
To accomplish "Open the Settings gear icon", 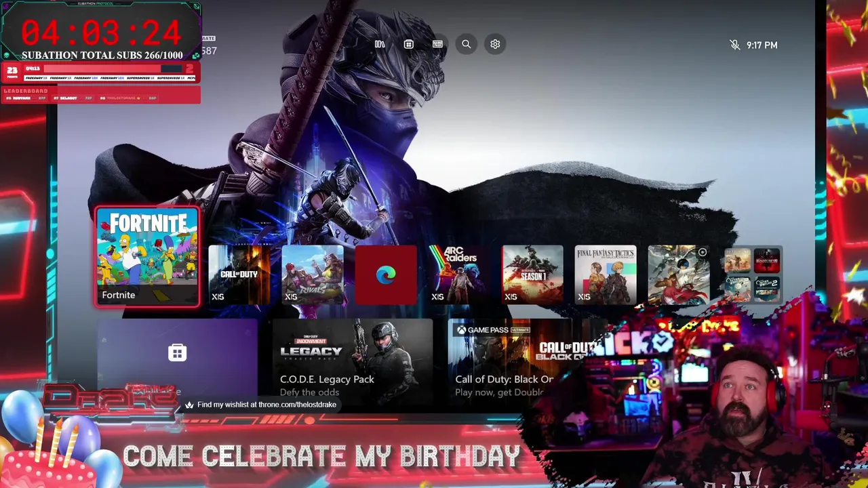I will coord(495,44).
